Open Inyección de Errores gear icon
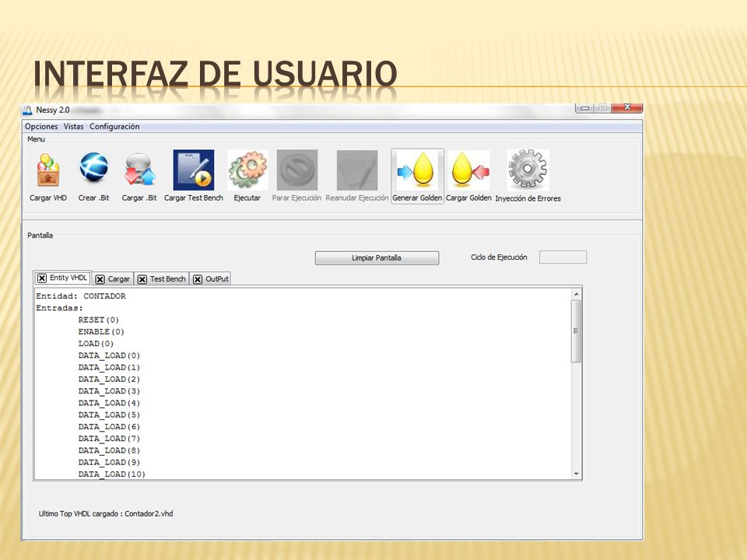The width and height of the screenshot is (747, 560). click(x=528, y=170)
